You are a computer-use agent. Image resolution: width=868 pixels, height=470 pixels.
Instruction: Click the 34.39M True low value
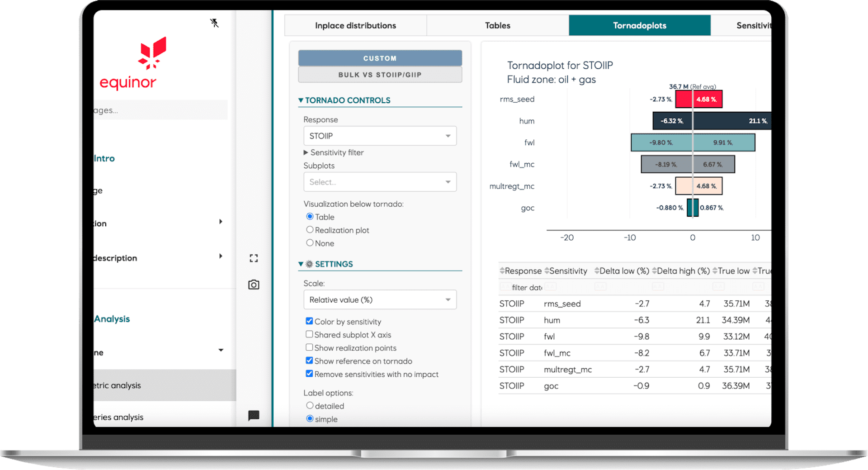tap(736, 320)
